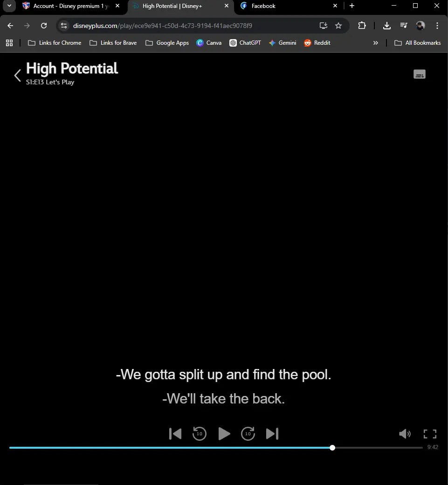The height and width of the screenshot is (485, 448).
Task: Open the Canva bookmark
Action: coord(209,43)
